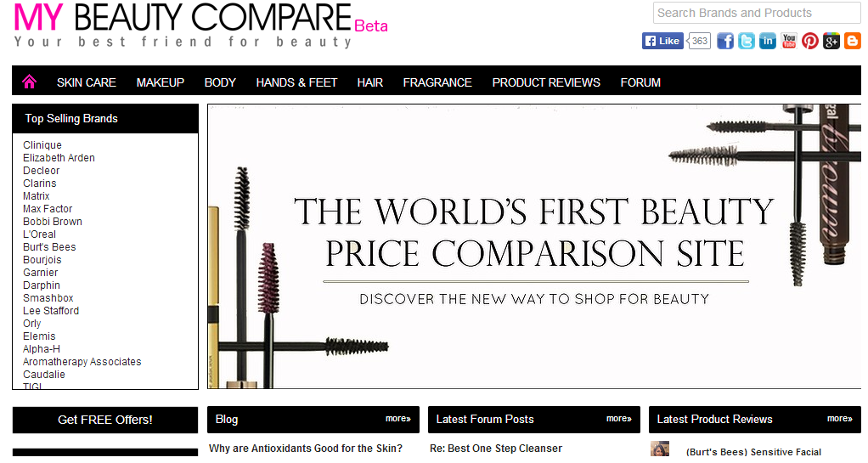Go to the pink home icon
868x463 pixels.
coord(30,82)
